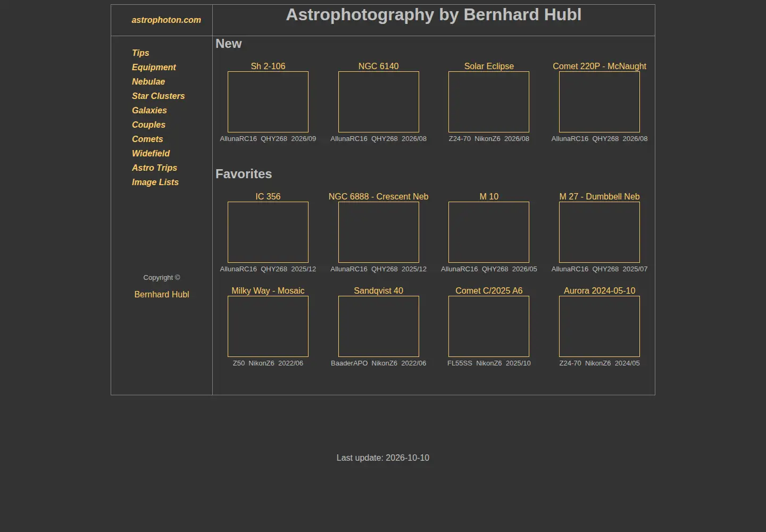Image resolution: width=766 pixels, height=532 pixels.
Task: Browse the Nebulae gallery
Action: (148, 81)
